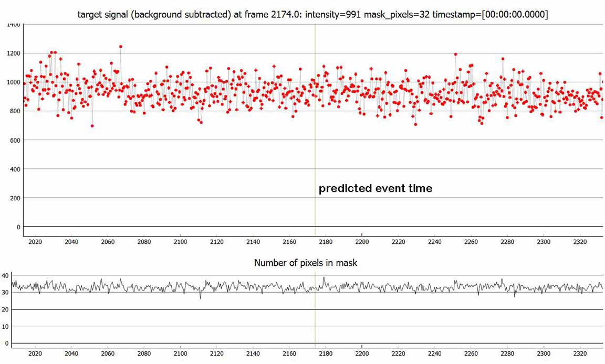Pick the low data point near frame 2229
Viewport: 605px width, 364px height.
415,124
